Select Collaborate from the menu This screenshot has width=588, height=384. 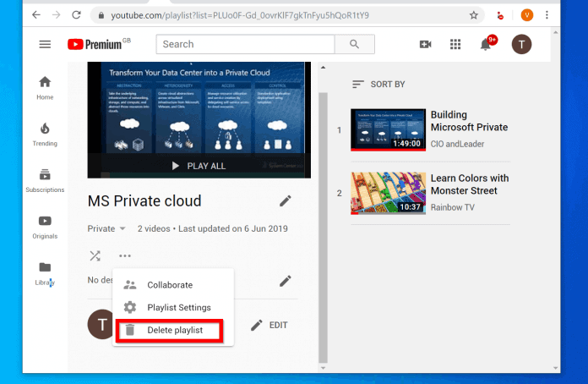[x=173, y=285]
